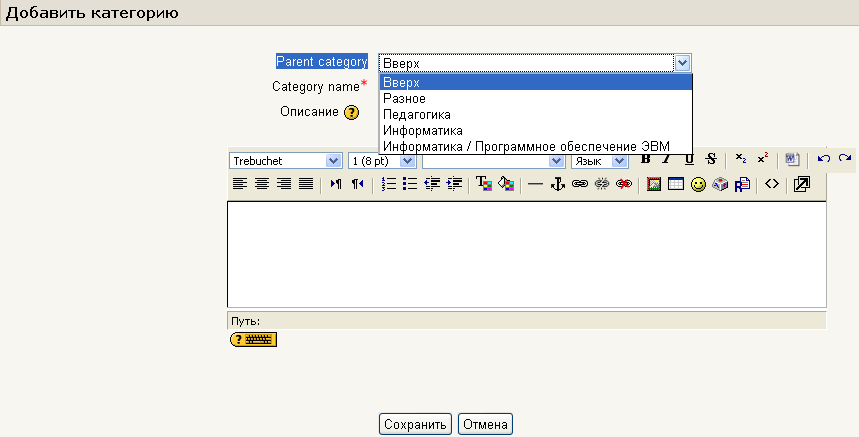The width and height of the screenshot is (859, 437).
Task: Apply a numbered list
Action: [389, 184]
